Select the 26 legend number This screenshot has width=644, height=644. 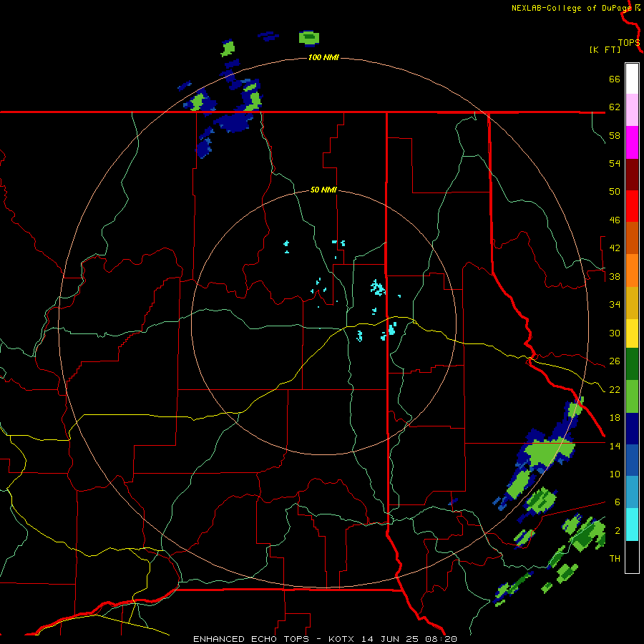click(615, 361)
